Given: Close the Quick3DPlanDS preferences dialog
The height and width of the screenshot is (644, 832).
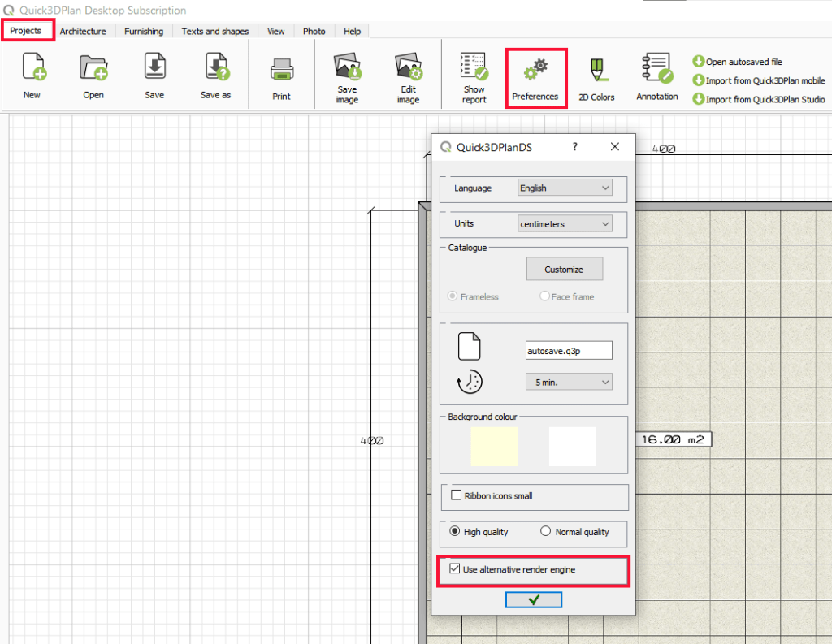Looking at the screenshot, I should click(614, 146).
